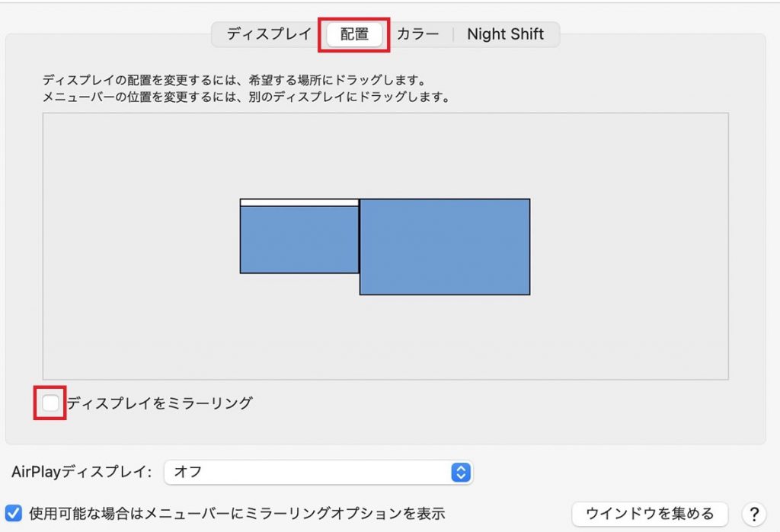Viewport: 780px width, 532px height.
Task: Enable the ディスプレイをミラーリング checkbox
Action: click(x=50, y=403)
